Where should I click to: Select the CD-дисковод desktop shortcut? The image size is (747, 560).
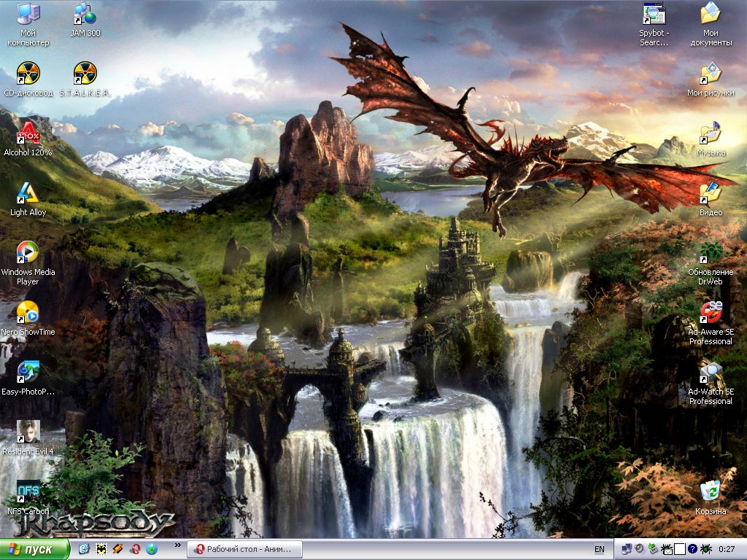pyautogui.click(x=28, y=79)
